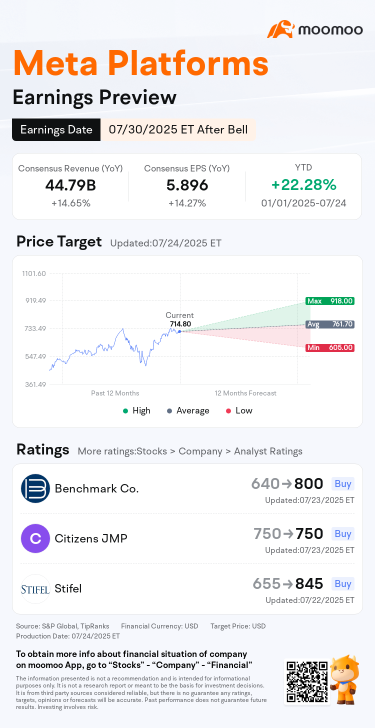Click the QR code image

point(305,683)
